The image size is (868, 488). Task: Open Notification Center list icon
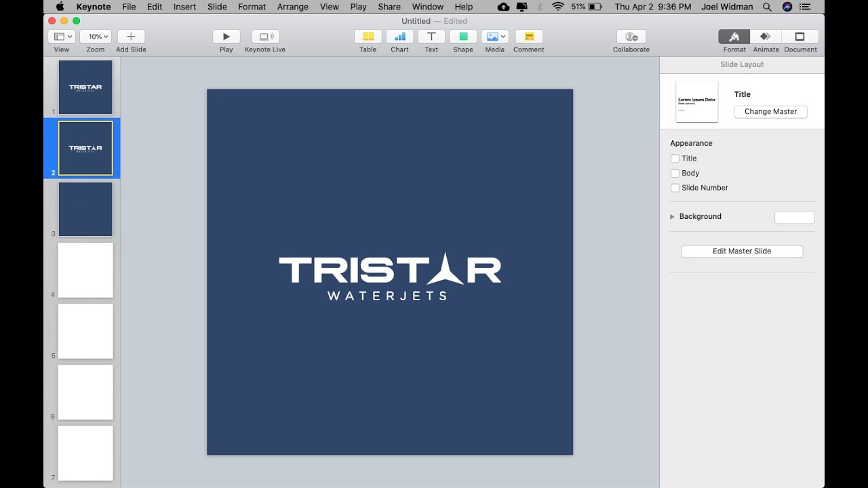click(x=806, y=7)
